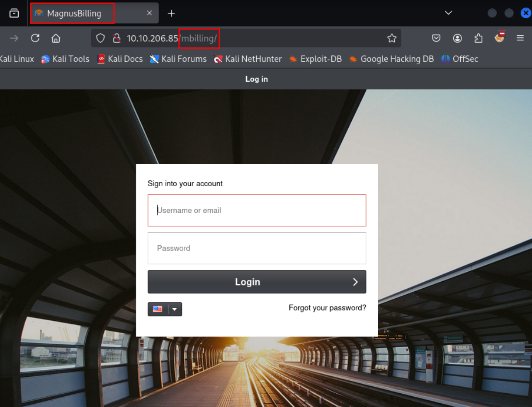Click the tracking protection shield icon
Viewport: 532px width, 407px height.
[x=100, y=38]
